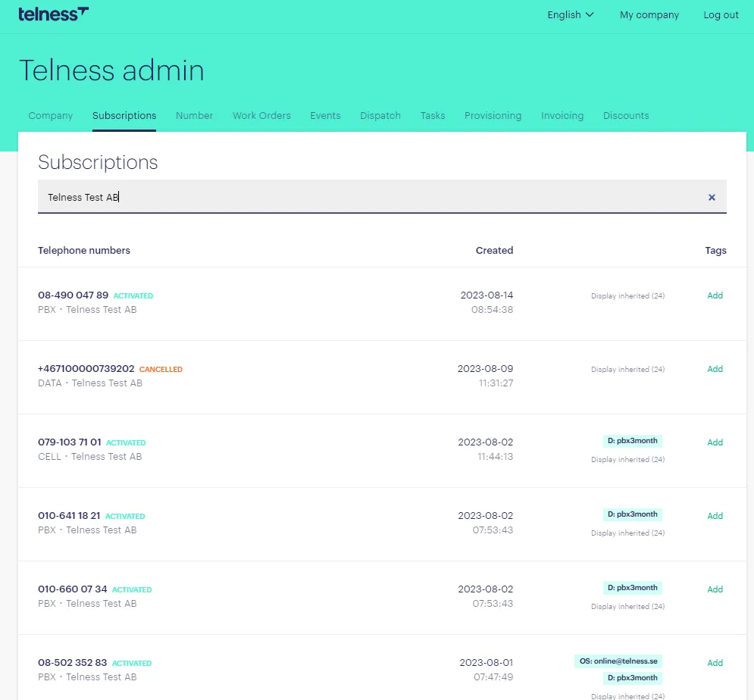This screenshot has width=754, height=700.
Task: Click the time 11:44:13
Action: click(496, 457)
